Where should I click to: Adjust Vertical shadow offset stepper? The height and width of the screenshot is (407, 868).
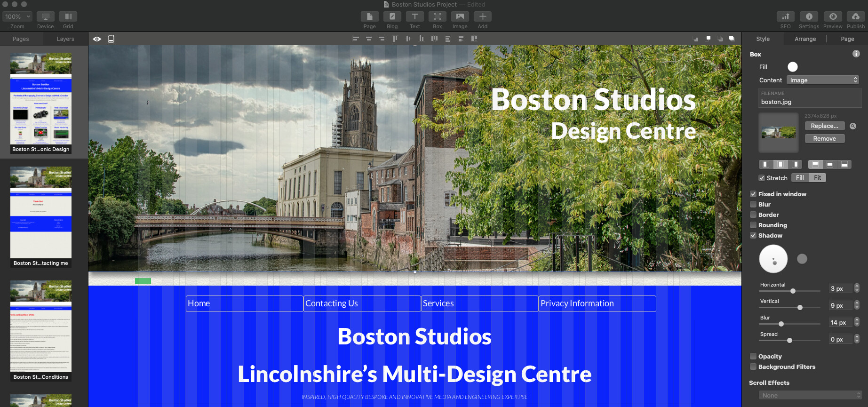pyautogui.click(x=857, y=305)
